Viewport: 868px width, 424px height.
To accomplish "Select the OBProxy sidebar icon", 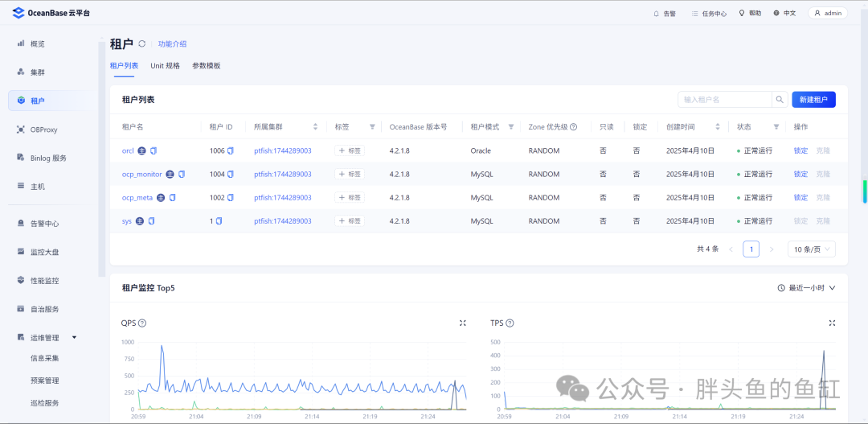I will click(21, 130).
